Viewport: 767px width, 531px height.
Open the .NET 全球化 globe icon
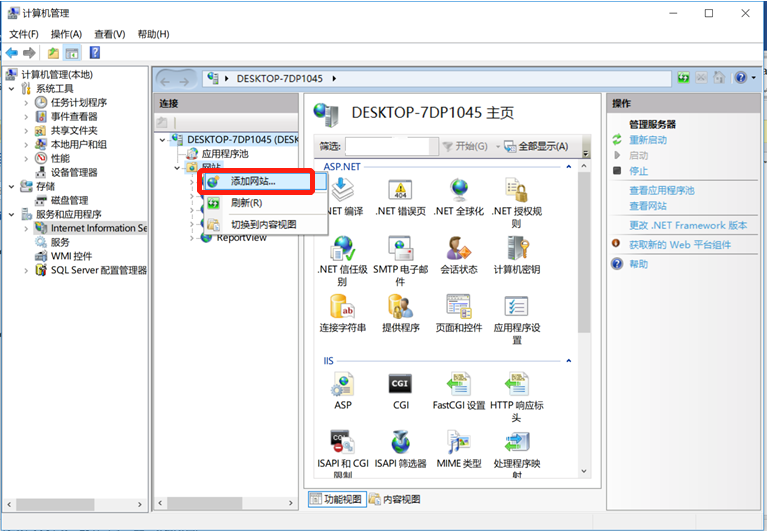coord(459,190)
